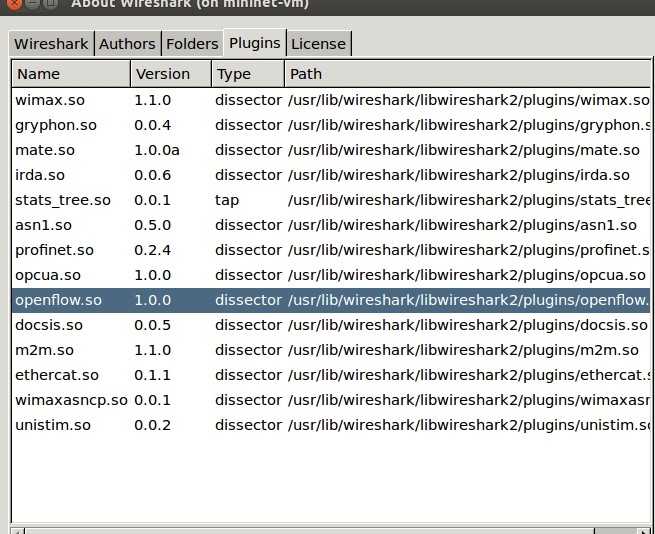The width and height of the screenshot is (655, 534).
Task: Close the About Wireshark window
Action: tap(13, 3)
